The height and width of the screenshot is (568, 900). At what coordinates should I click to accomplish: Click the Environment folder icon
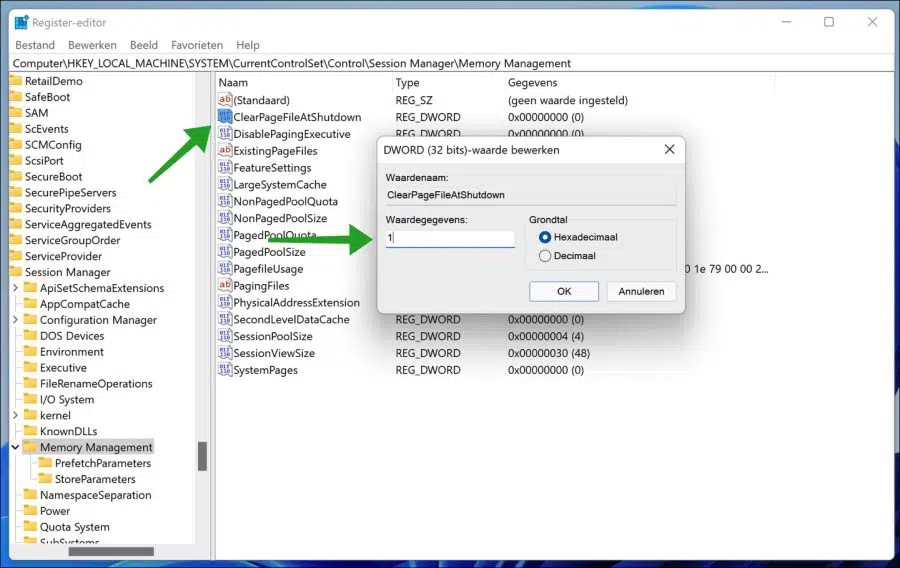(x=30, y=351)
